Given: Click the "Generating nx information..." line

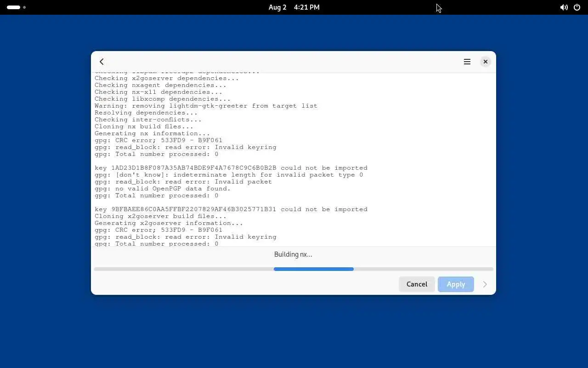Looking at the screenshot, I should [x=152, y=133].
